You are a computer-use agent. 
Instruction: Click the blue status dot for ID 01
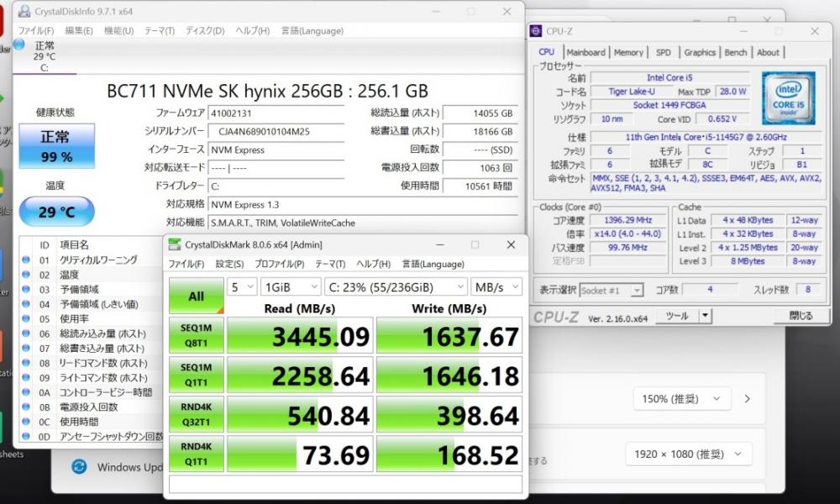[26, 260]
